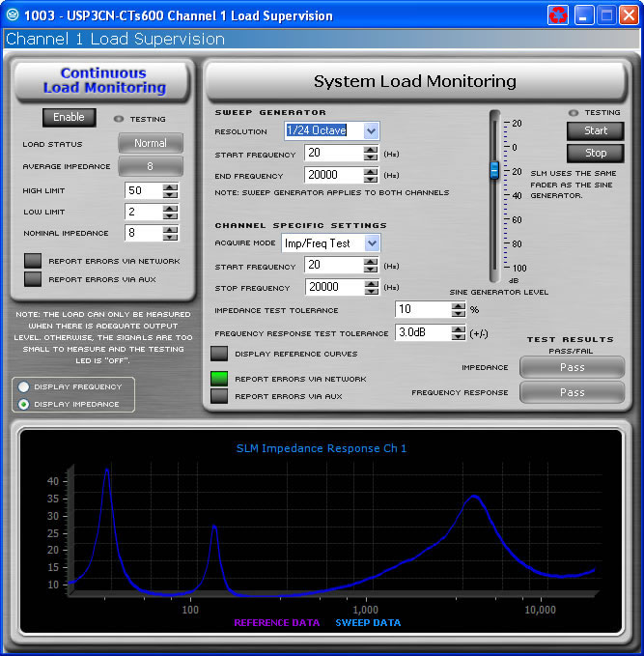Click the Frequency Response Pass result
This screenshot has height=656, width=644.
[573, 392]
